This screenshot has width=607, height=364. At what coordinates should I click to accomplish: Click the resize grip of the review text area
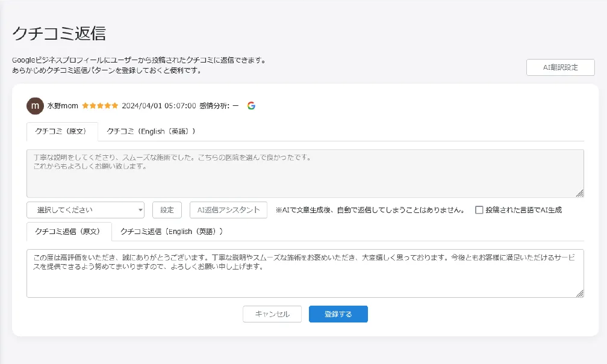tap(580, 193)
